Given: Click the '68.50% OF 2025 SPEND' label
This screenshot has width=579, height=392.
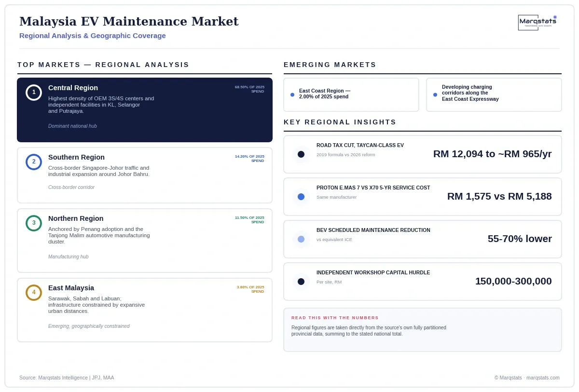Looking at the screenshot, I should (249, 89).
